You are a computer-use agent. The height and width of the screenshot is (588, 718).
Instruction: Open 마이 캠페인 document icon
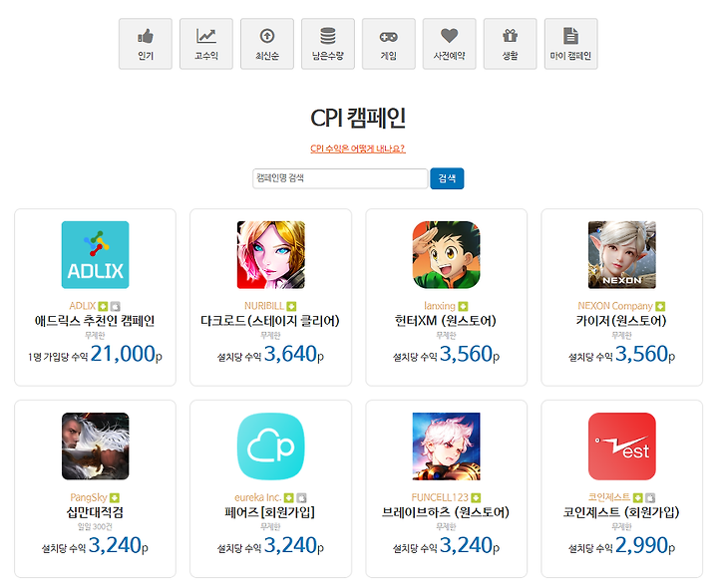coord(571,44)
